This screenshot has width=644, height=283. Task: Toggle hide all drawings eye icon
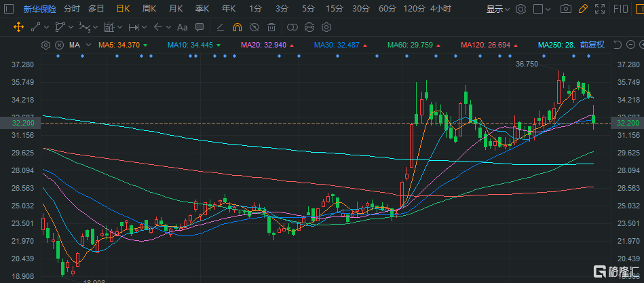[x=254, y=28]
